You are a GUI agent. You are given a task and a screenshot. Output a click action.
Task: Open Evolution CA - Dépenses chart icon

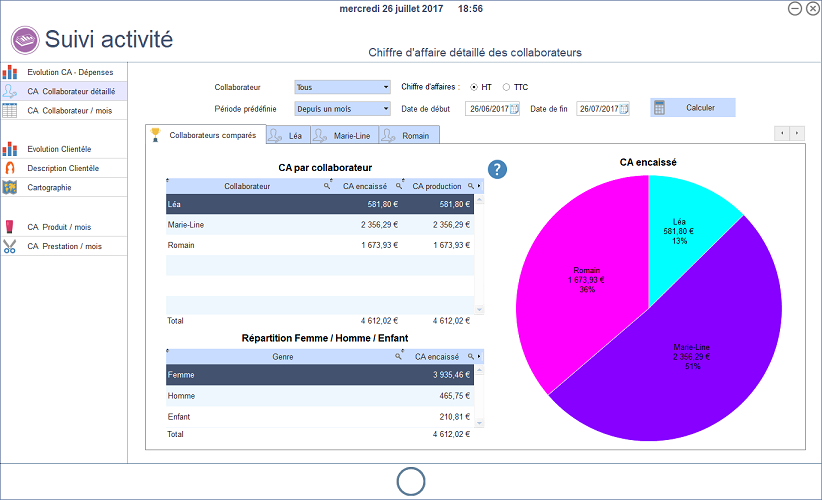[10, 72]
